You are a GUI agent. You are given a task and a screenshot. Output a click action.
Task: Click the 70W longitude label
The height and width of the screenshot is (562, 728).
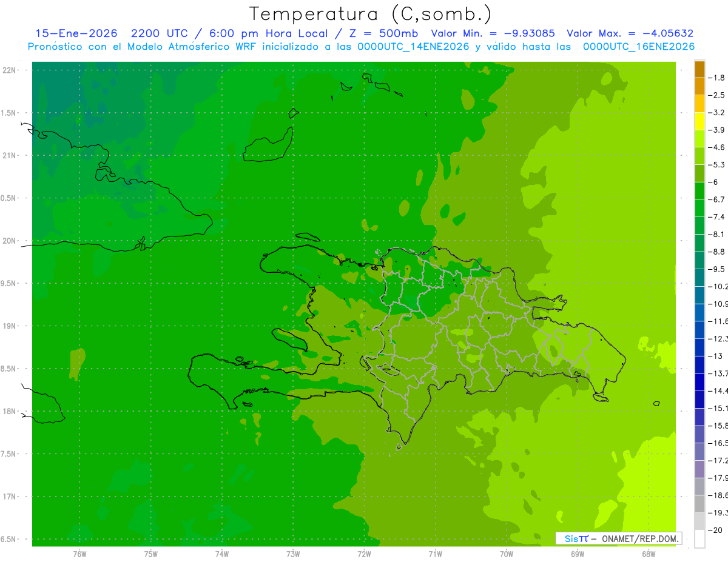coord(507,554)
